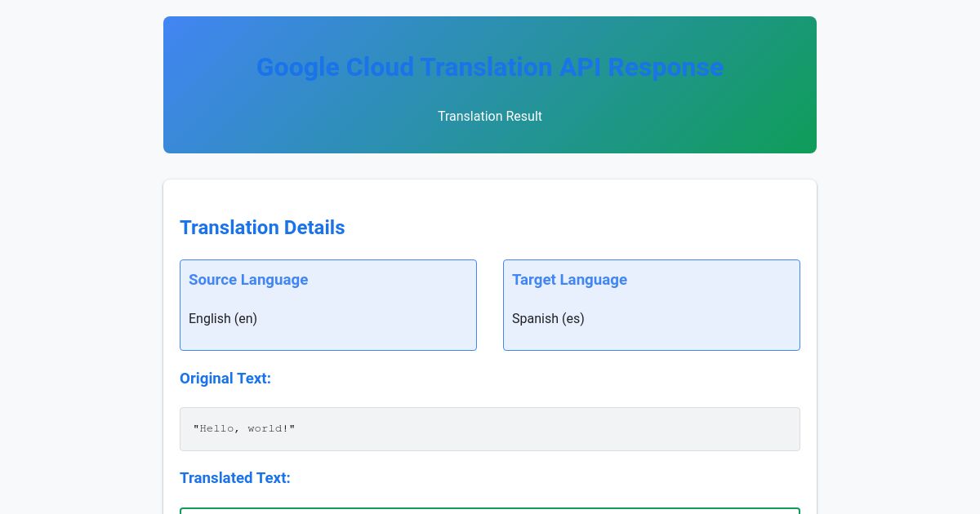
Task: Select the space between the language cards
Action: point(490,304)
